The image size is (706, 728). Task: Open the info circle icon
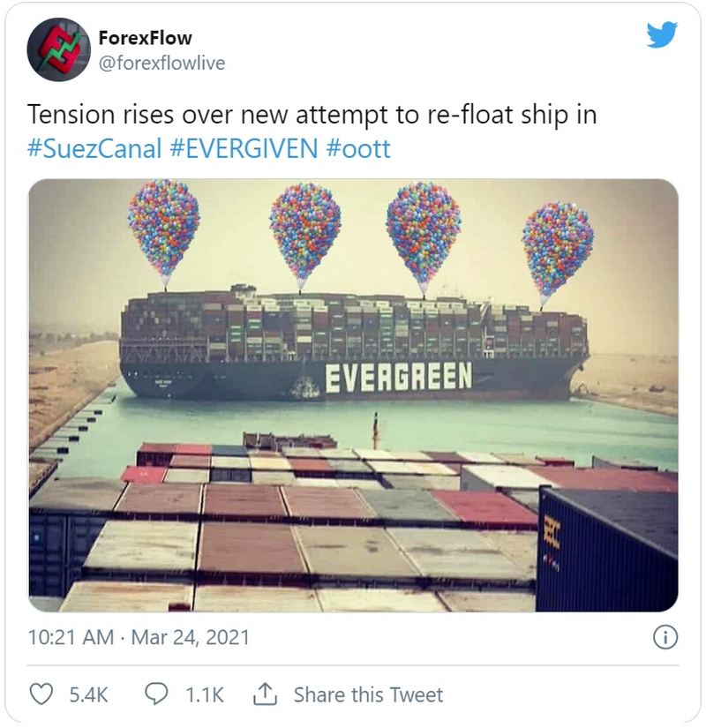(x=664, y=635)
